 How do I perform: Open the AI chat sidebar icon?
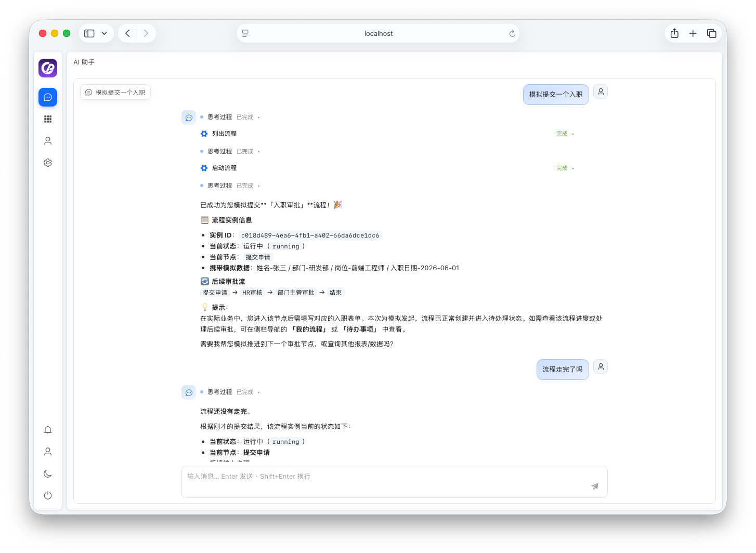pos(48,97)
